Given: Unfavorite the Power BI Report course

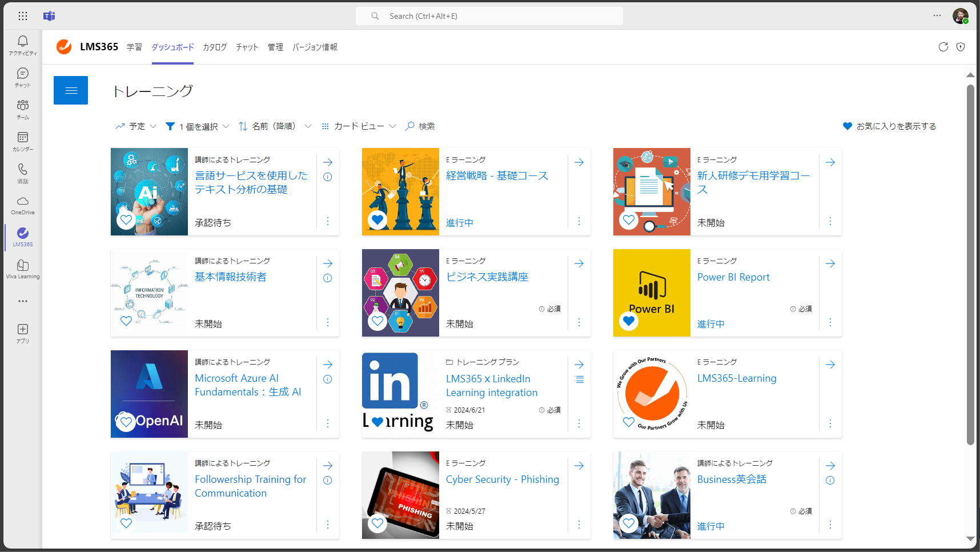Looking at the screenshot, I should point(629,321).
